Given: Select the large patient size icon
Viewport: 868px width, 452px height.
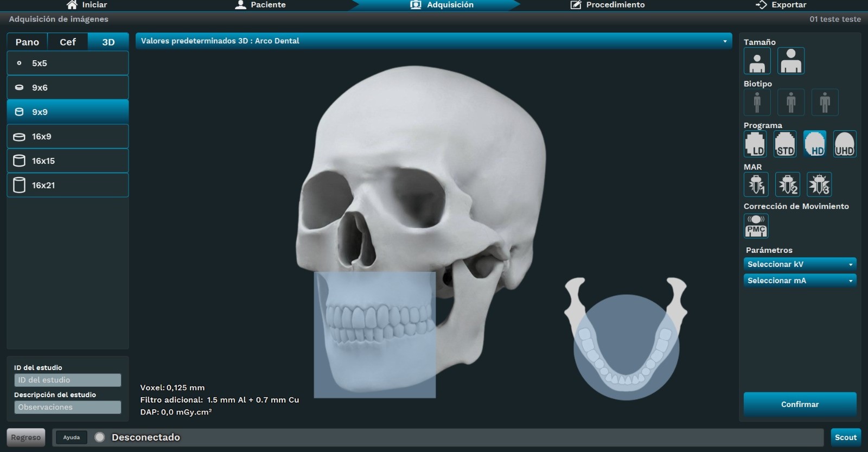Looking at the screenshot, I should coord(790,61).
